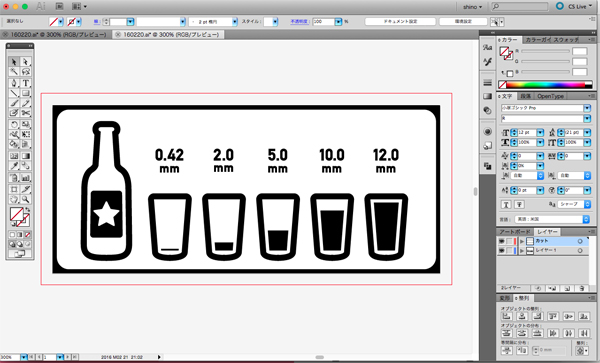Pick a color from spectrum bar

click(x=546, y=85)
